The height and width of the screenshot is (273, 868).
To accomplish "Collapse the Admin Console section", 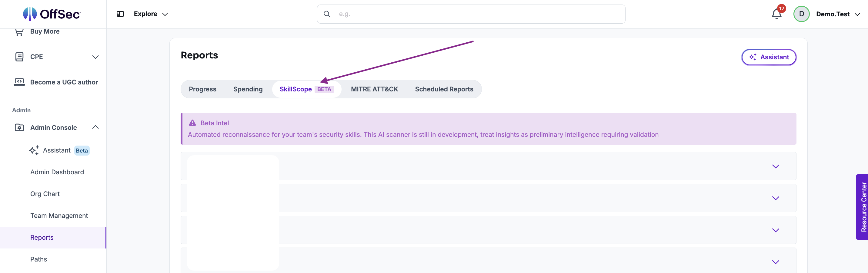I will 95,127.
